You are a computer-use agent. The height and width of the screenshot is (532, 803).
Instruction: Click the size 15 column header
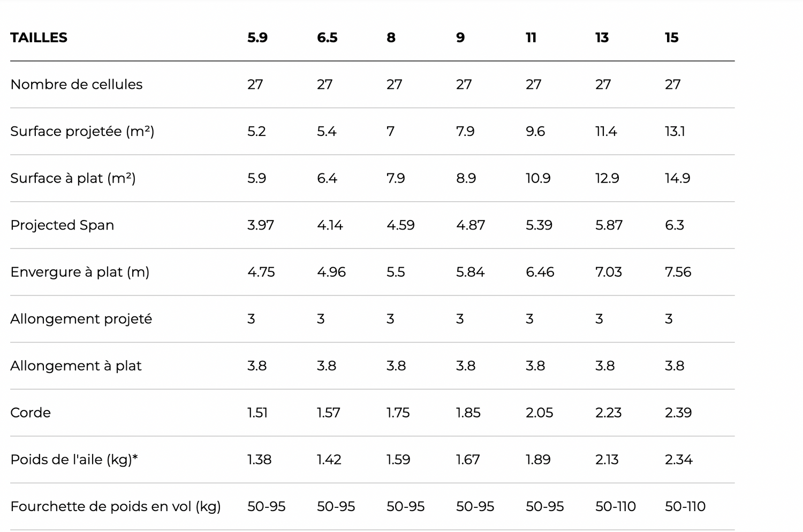(x=671, y=37)
